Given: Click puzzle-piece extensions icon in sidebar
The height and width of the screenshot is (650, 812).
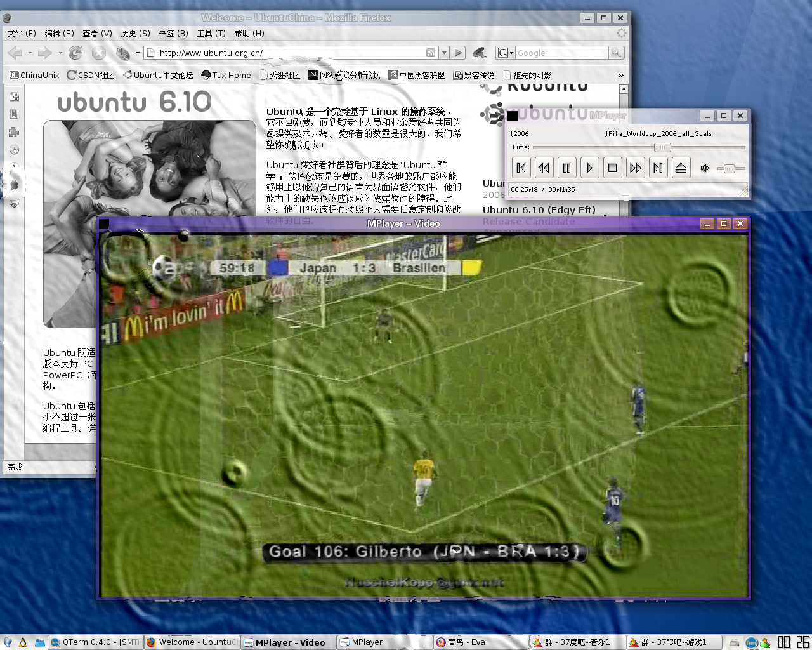Looking at the screenshot, I should click(14, 132).
